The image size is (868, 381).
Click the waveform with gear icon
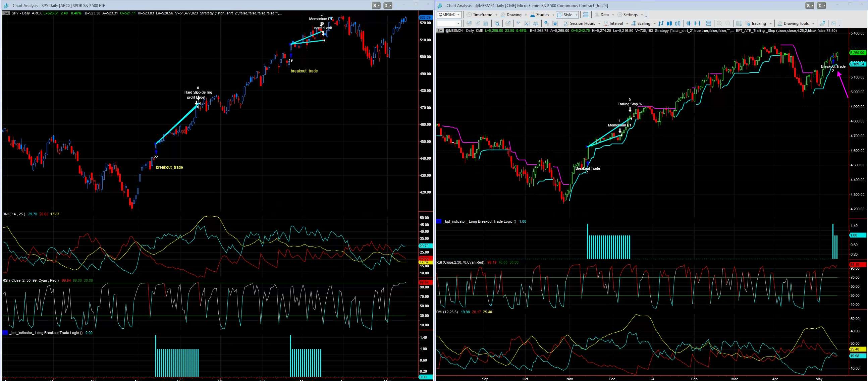pos(519,23)
